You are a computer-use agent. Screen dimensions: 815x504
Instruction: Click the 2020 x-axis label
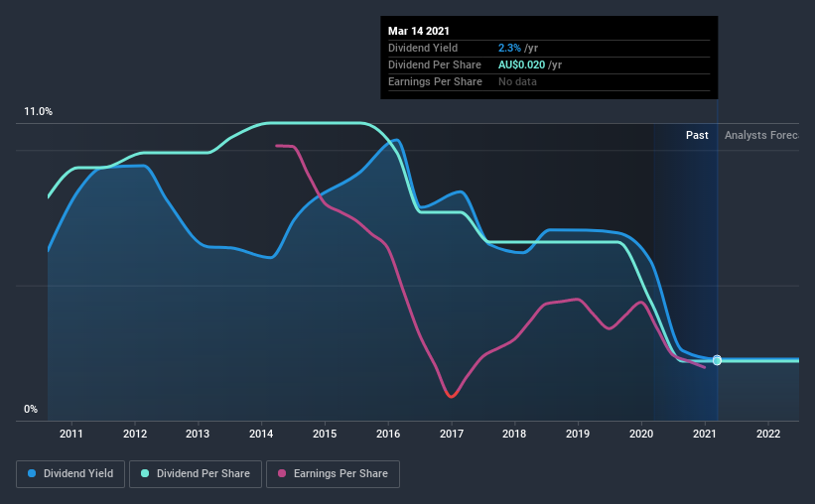[641, 434]
